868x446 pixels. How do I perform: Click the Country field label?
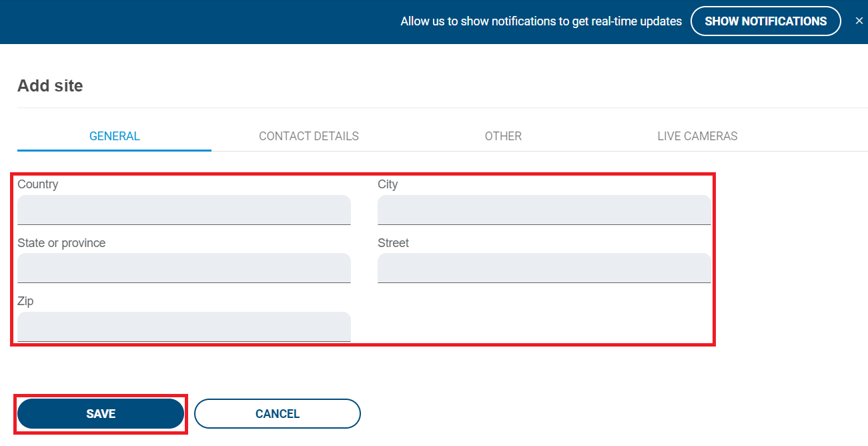tap(38, 184)
